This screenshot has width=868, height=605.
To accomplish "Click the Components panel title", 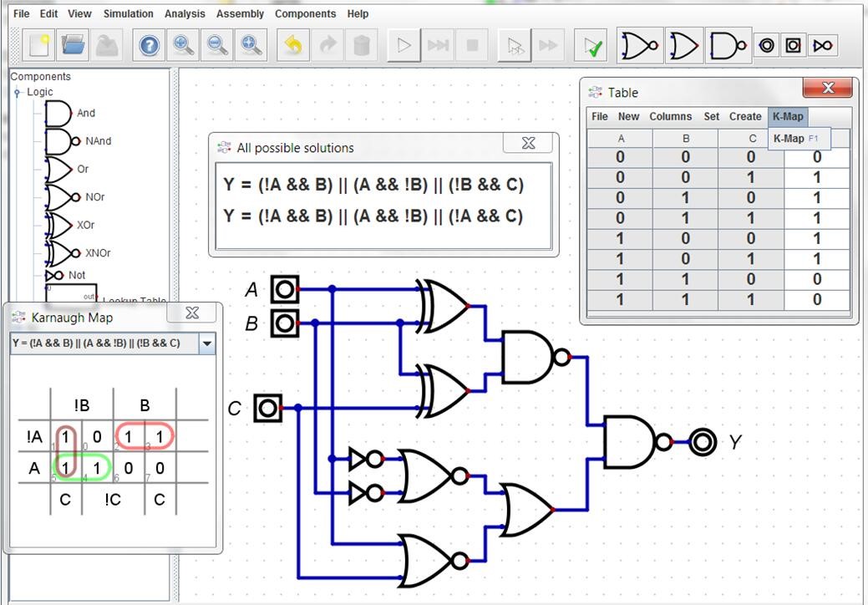I will pos(41,76).
